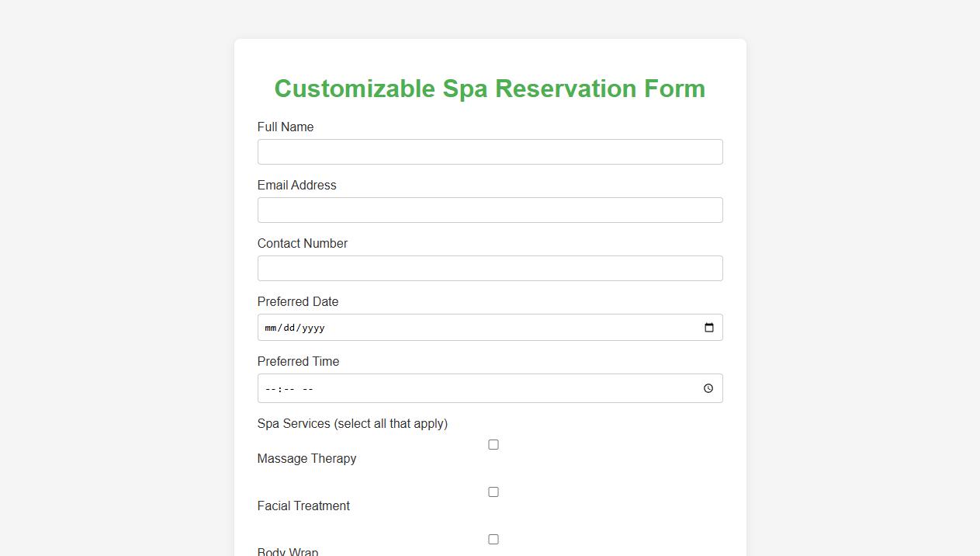Screen dimensions: 980x556
Task: Click the Customizable Spa Reservation Form title
Action: tap(490, 89)
